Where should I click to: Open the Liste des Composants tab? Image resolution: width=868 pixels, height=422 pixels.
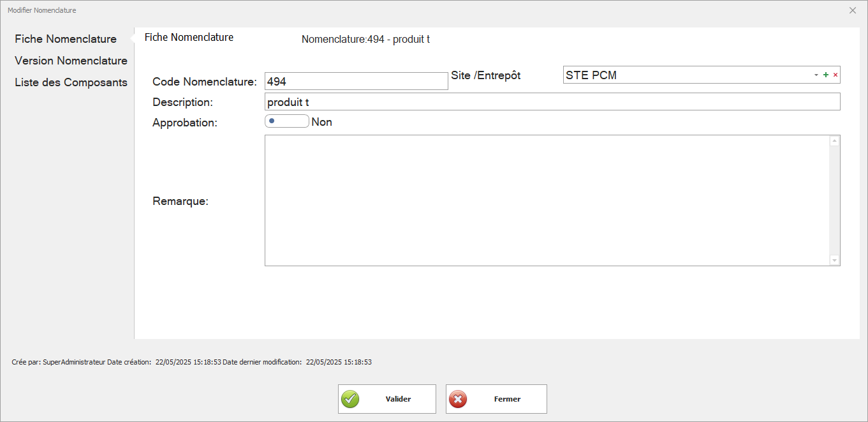tap(71, 82)
